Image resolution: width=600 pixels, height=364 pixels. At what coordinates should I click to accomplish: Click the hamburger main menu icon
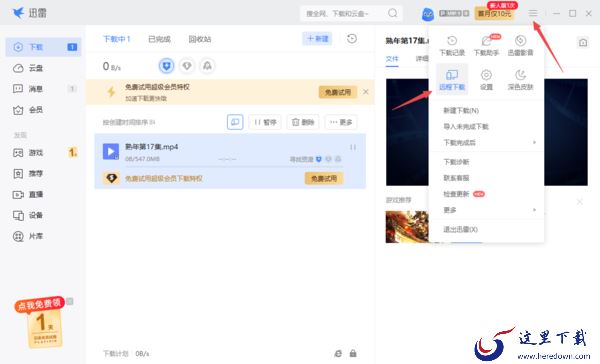pos(533,13)
